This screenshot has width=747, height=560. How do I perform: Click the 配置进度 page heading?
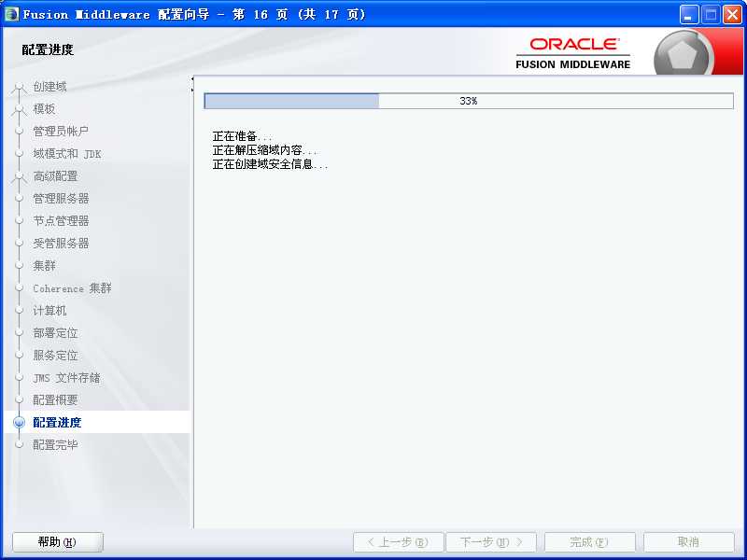(x=48, y=49)
